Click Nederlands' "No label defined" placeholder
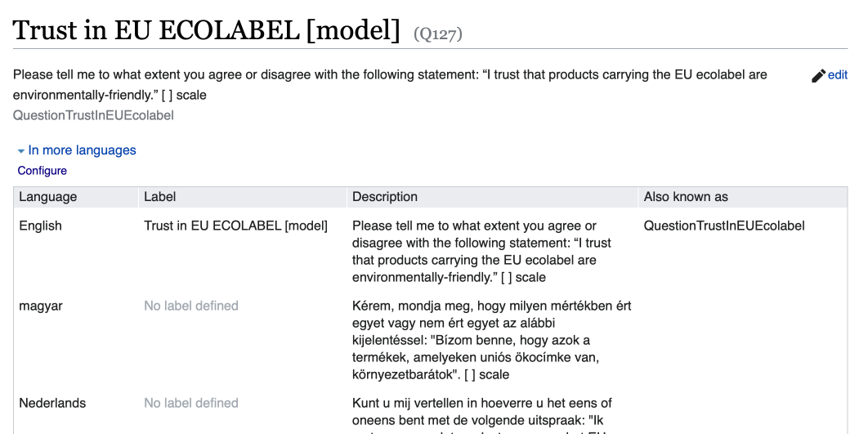 point(191,403)
